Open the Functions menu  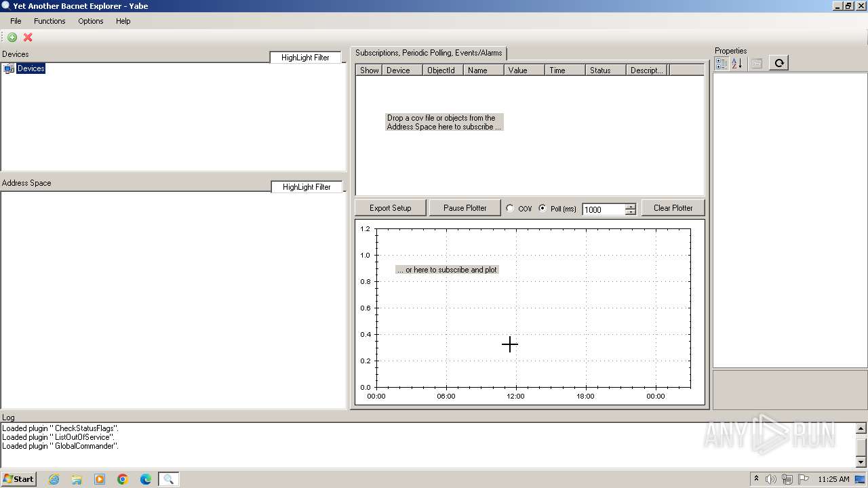click(x=50, y=21)
